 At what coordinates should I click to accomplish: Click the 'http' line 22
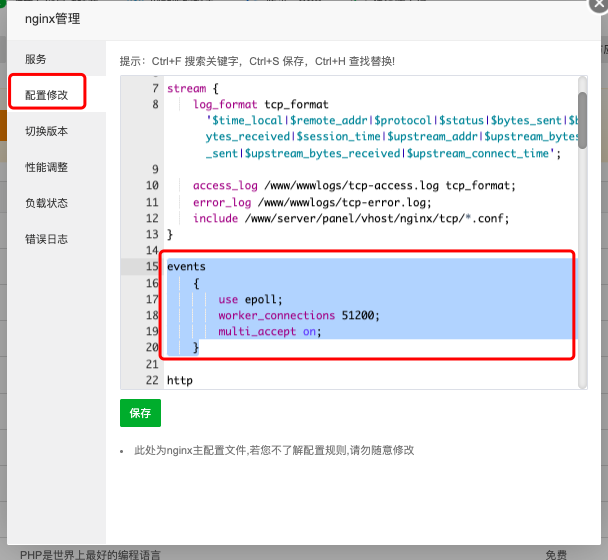(x=180, y=380)
